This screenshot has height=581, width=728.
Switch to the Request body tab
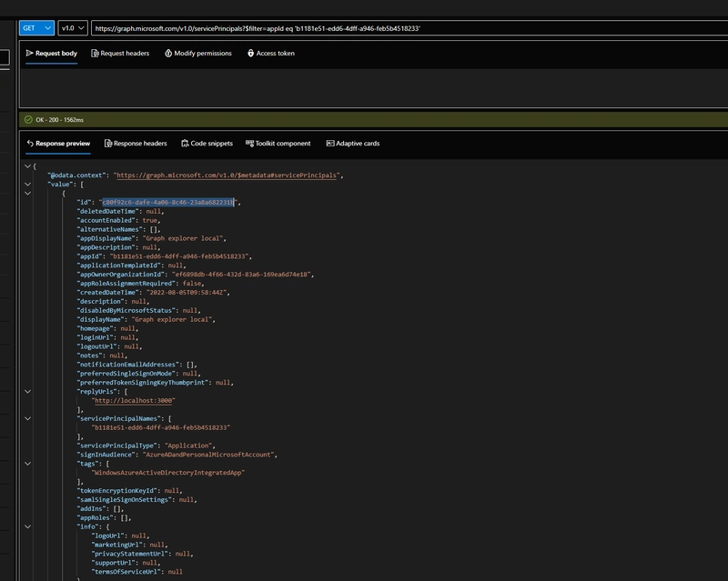pos(52,54)
